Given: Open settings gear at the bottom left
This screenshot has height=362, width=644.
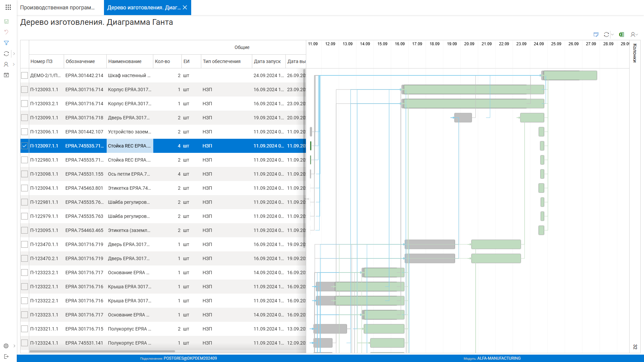Looking at the screenshot, I should tap(6, 346).
